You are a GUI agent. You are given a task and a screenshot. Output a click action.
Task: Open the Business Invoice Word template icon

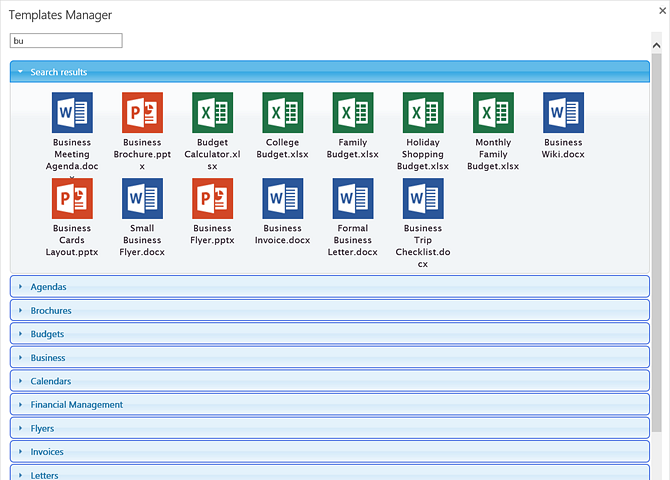click(282, 198)
